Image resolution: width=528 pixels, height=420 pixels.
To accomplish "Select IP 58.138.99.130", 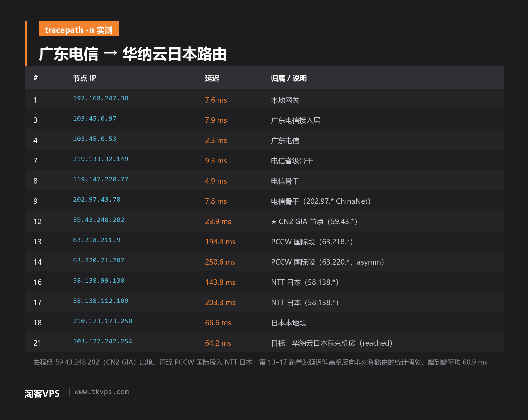I will (99, 281).
